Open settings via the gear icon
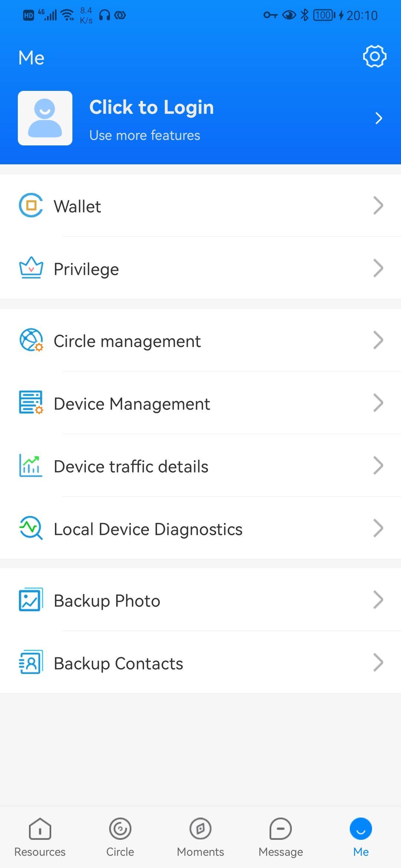The width and height of the screenshot is (401, 868). [375, 56]
